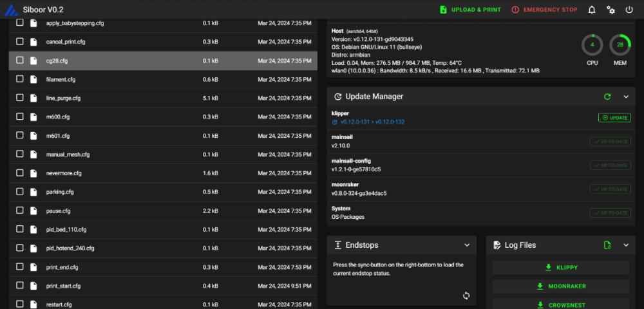Click Upload & Print in top bar
644x309 pixels.
coord(470,10)
